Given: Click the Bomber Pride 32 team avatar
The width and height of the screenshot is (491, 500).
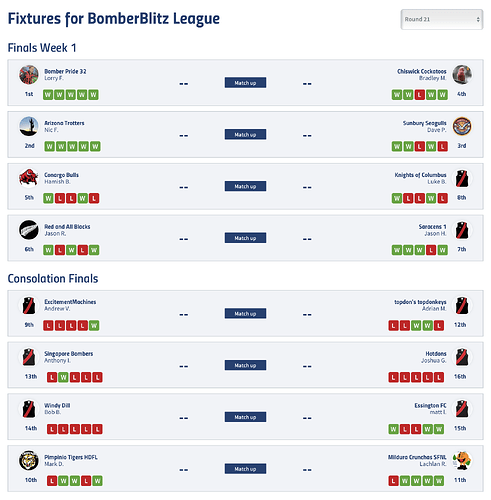Looking at the screenshot, I should click(x=29, y=75).
